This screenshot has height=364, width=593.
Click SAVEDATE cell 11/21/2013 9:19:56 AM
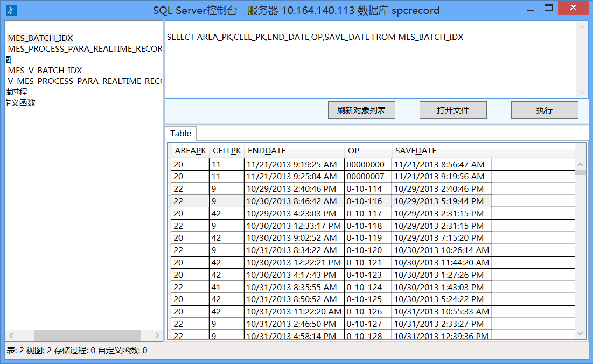click(x=442, y=177)
